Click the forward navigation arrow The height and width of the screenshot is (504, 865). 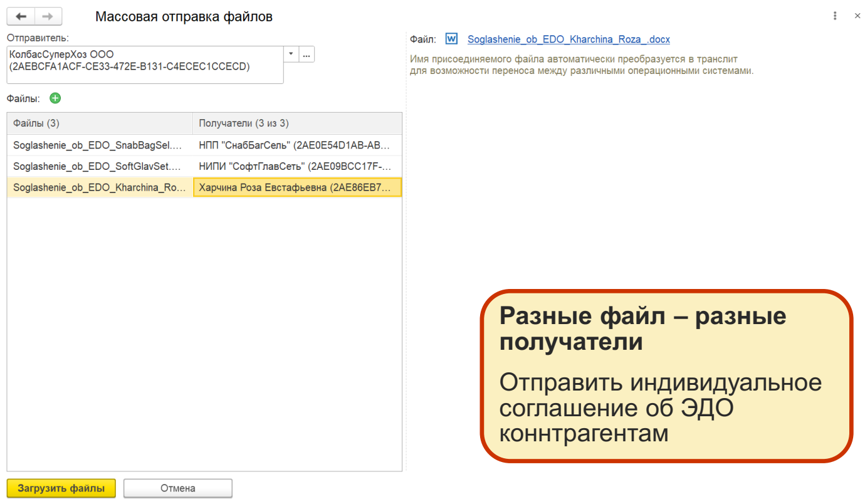pos(48,16)
